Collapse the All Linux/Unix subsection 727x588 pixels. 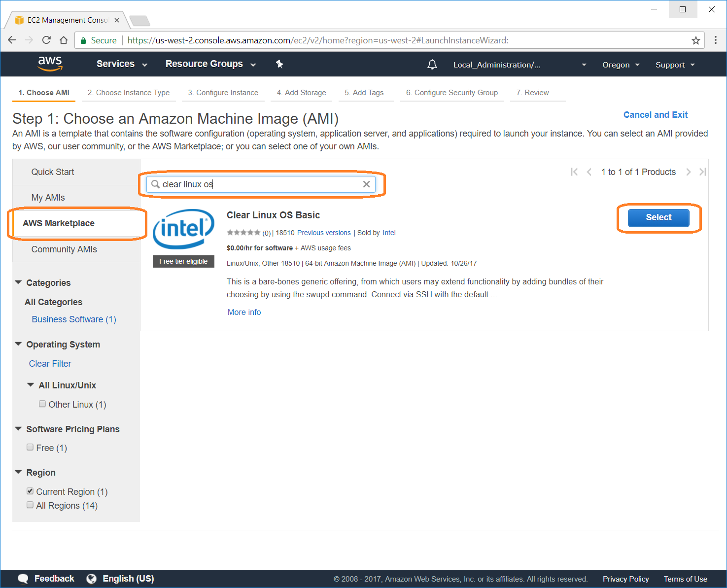click(31, 385)
